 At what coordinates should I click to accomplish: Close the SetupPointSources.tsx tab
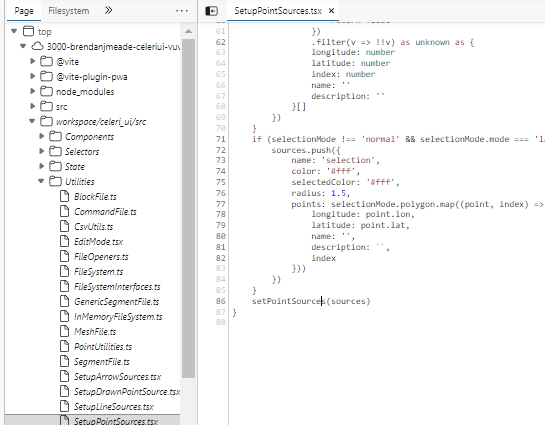tap(332, 11)
